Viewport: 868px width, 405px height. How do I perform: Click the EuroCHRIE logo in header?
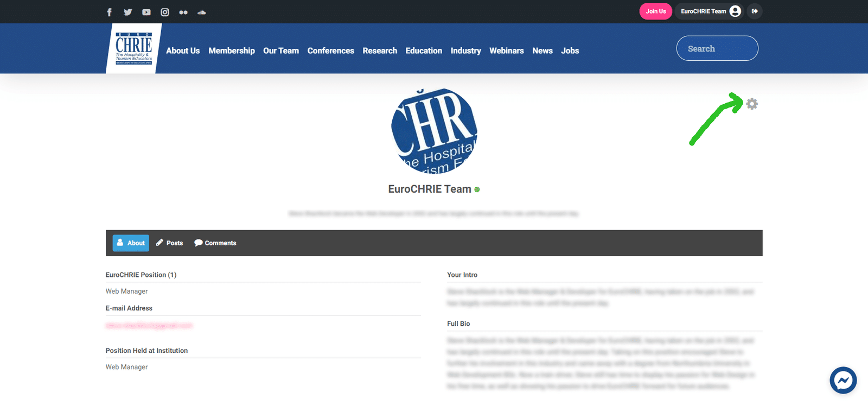133,48
